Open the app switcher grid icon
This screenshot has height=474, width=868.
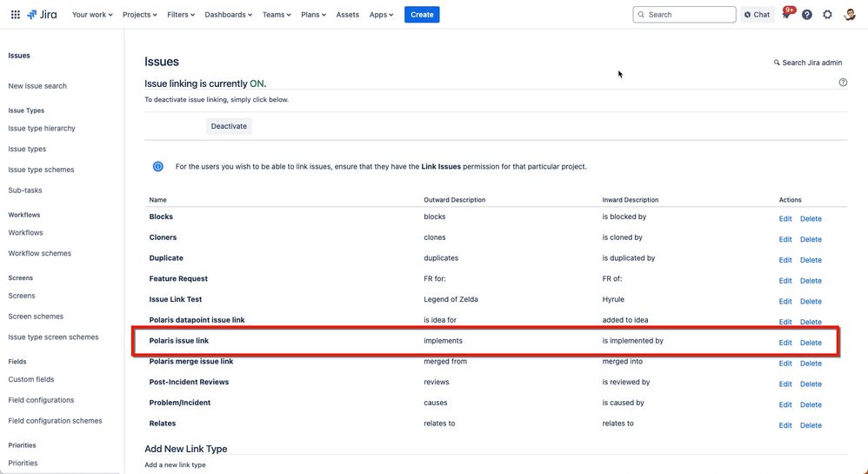pyautogui.click(x=16, y=15)
